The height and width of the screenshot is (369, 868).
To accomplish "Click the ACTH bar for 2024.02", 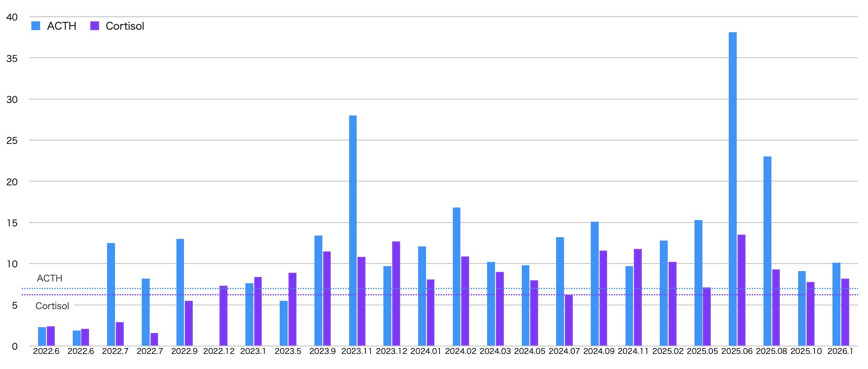I will [457, 276].
